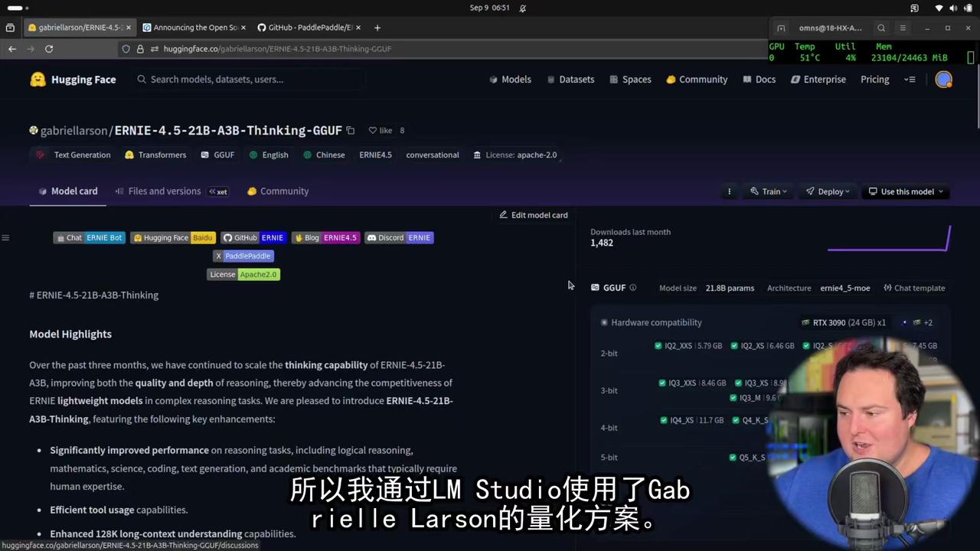The height and width of the screenshot is (551, 980).
Task: Select the IQ2_XXS 5.79 GB quantization
Action: [x=688, y=346]
